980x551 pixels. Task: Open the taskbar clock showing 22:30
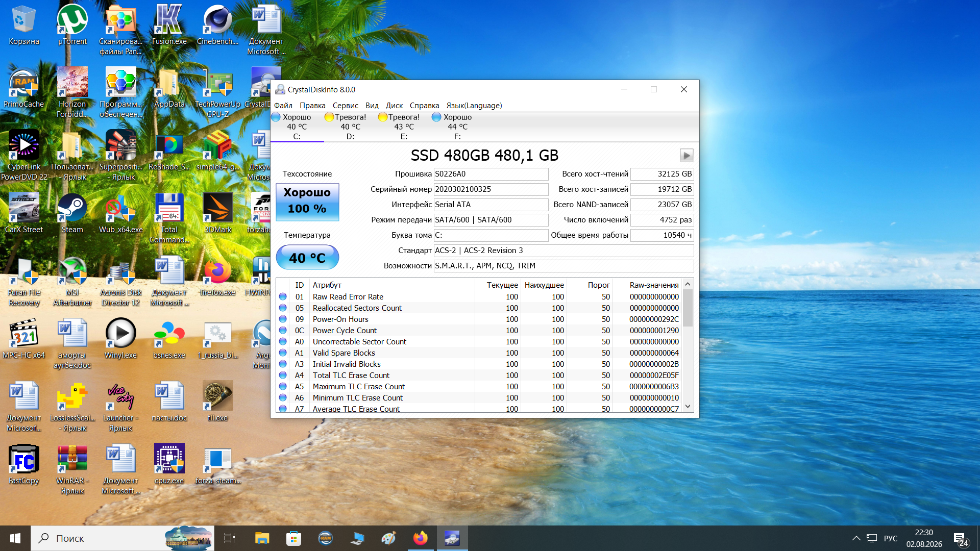pyautogui.click(x=924, y=538)
